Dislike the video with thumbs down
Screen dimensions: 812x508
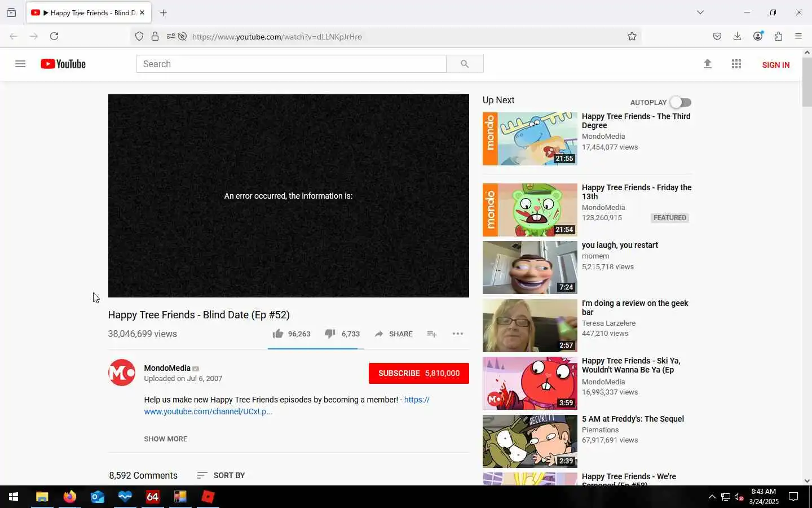[330, 334]
